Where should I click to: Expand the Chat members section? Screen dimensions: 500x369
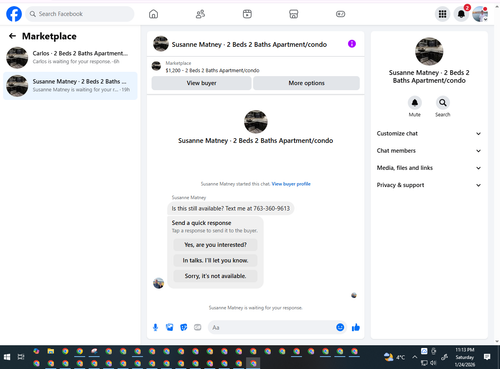(x=429, y=151)
